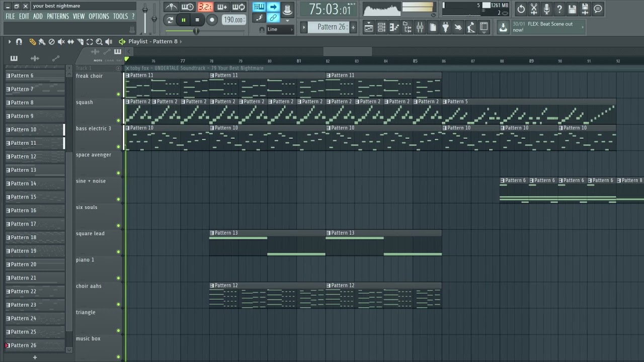The height and width of the screenshot is (362, 644).
Task: Open the Playlist view icon
Action: pyautogui.click(x=369, y=27)
